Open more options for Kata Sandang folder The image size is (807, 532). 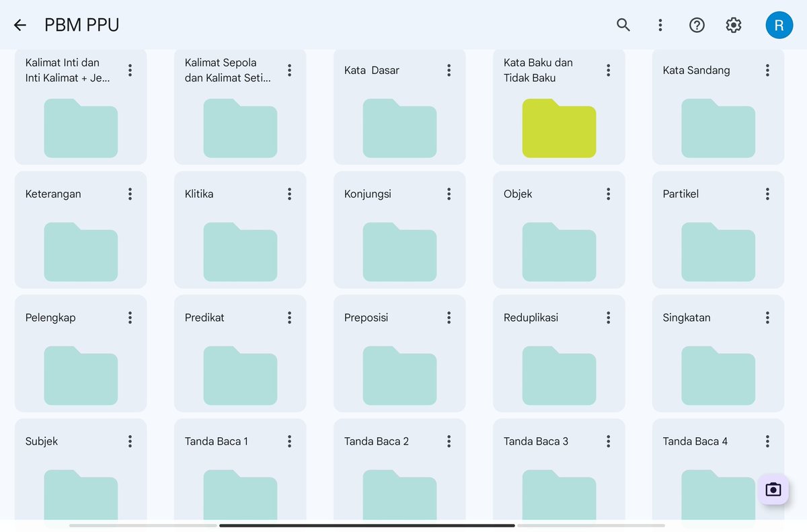click(767, 70)
